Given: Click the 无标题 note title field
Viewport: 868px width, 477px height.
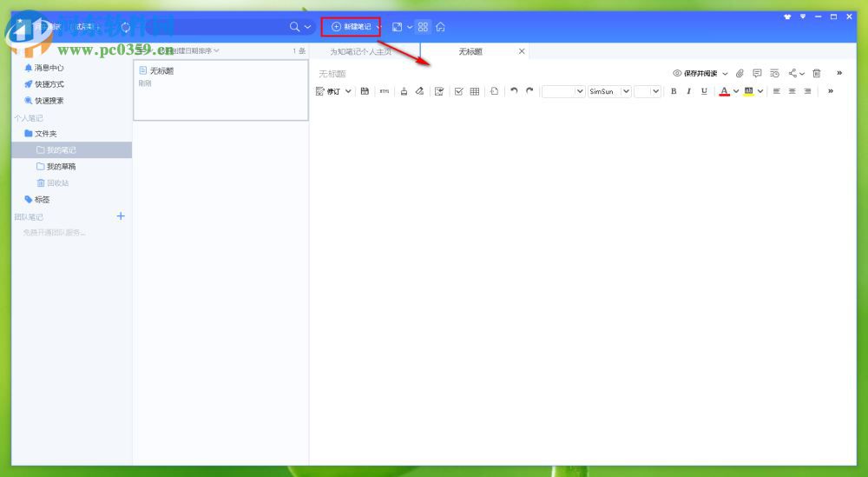Looking at the screenshot, I should pos(332,74).
